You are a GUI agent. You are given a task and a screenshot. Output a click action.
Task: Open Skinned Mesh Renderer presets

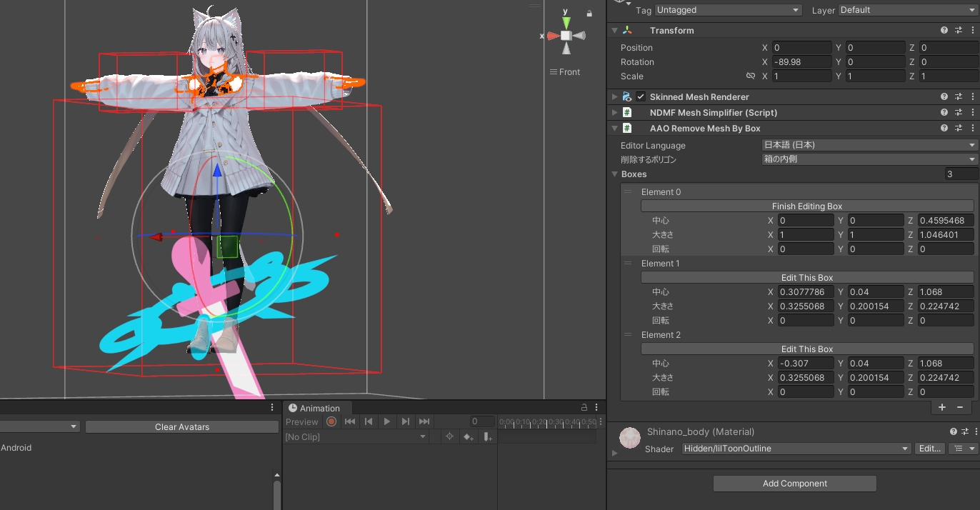958,96
